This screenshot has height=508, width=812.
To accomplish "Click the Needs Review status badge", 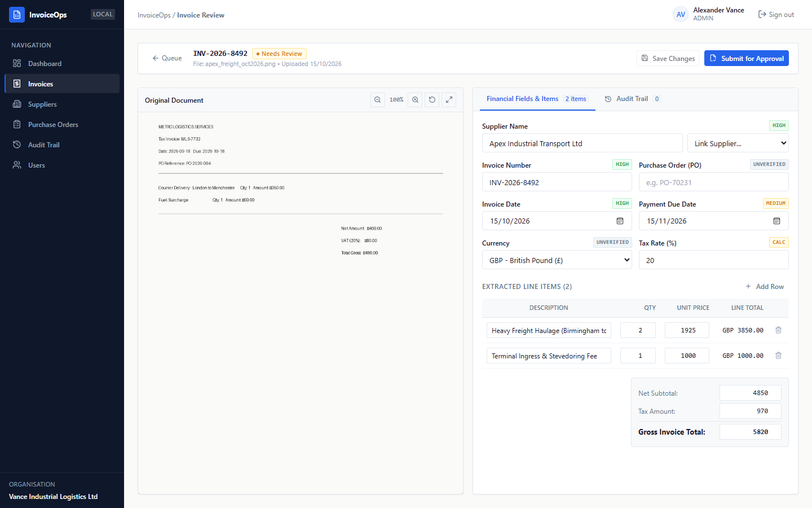I will [x=279, y=54].
